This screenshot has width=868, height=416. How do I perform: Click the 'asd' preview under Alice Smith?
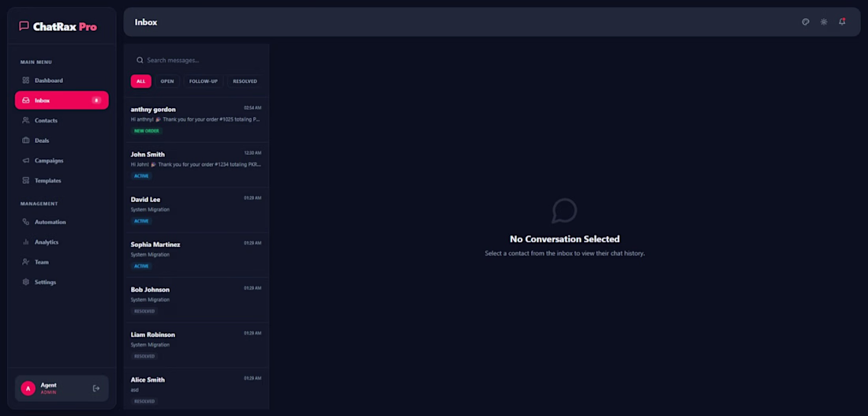[134, 390]
